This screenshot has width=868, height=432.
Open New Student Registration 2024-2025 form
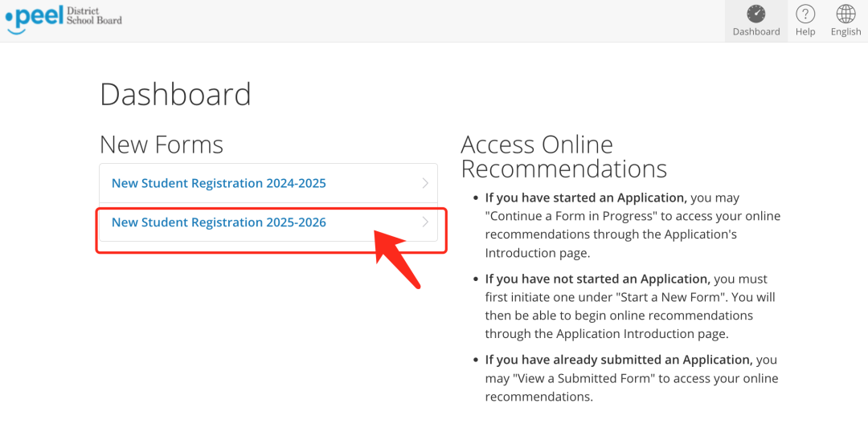point(219,183)
